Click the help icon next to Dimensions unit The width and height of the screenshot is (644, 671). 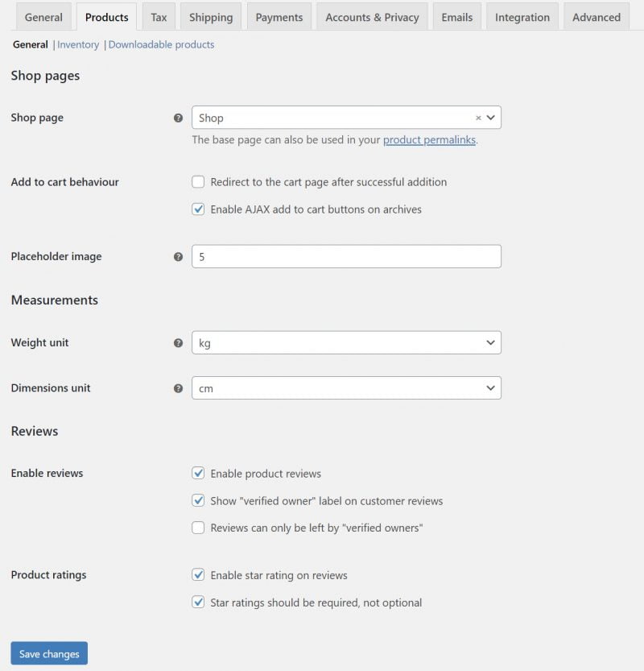[x=178, y=388]
